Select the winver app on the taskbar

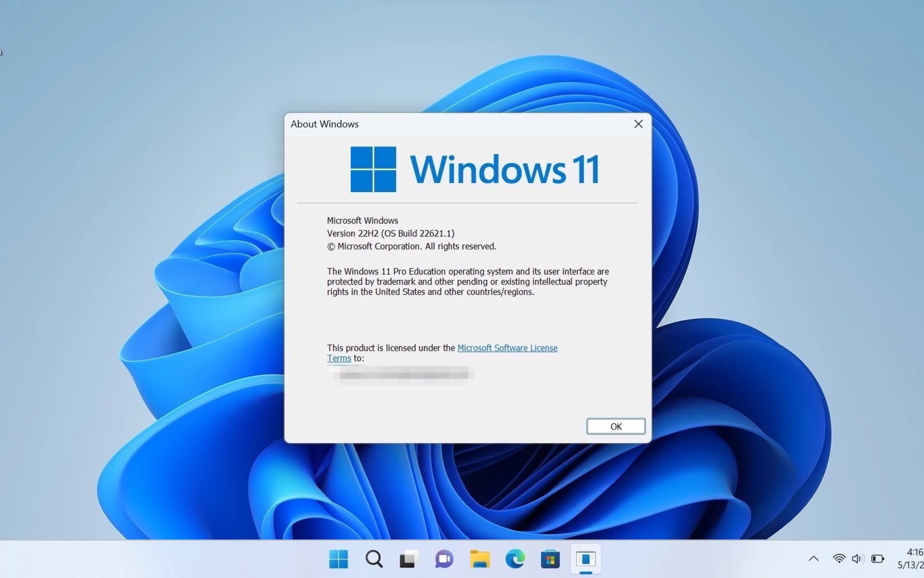click(x=586, y=559)
